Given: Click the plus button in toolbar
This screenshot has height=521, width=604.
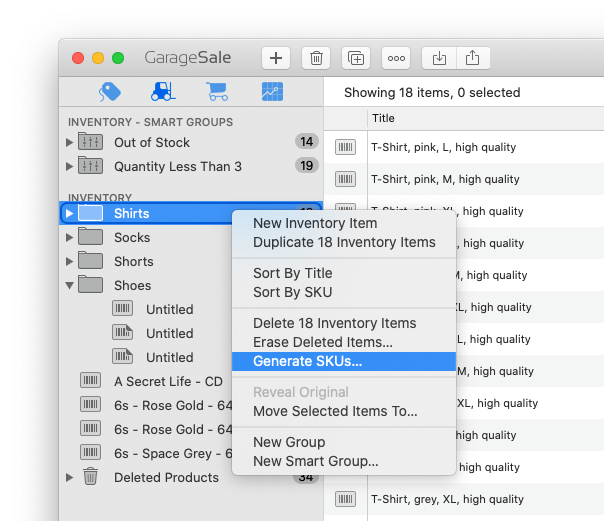Looking at the screenshot, I should [x=276, y=58].
